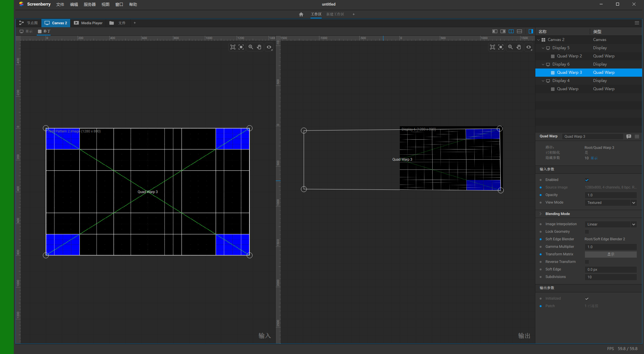Switch to the horizontal split stacked layout icon
Viewport: 644px width, 354px height.
pyautogui.click(x=519, y=31)
